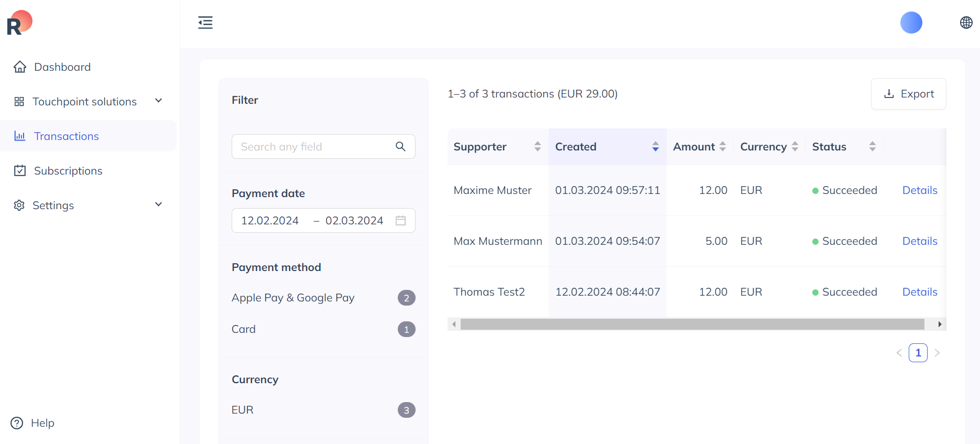Click the Supporter column header
The image size is (980, 444).
(498, 147)
